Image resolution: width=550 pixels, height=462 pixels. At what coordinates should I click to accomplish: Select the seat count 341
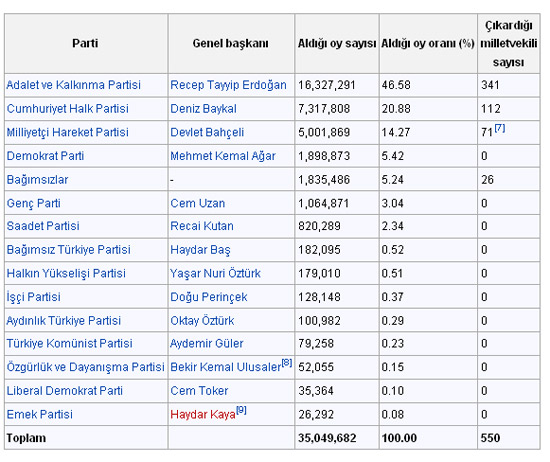pyautogui.click(x=490, y=85)
